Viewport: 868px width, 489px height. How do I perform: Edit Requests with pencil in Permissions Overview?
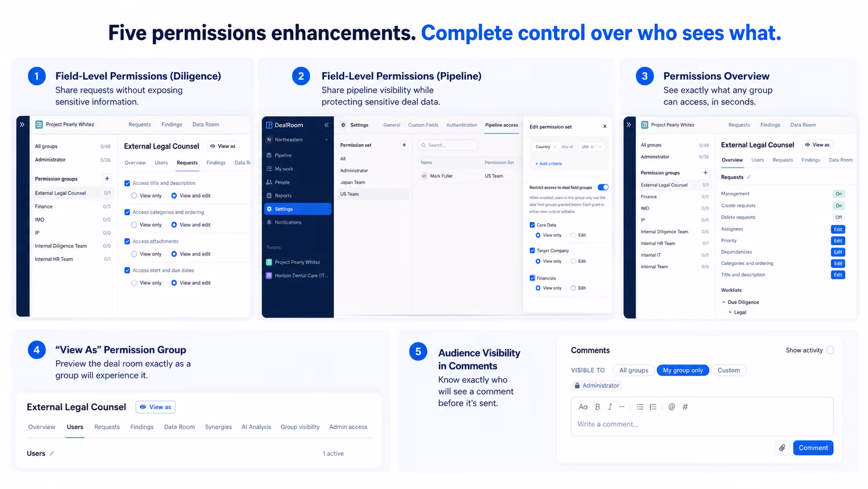point(749,177)
